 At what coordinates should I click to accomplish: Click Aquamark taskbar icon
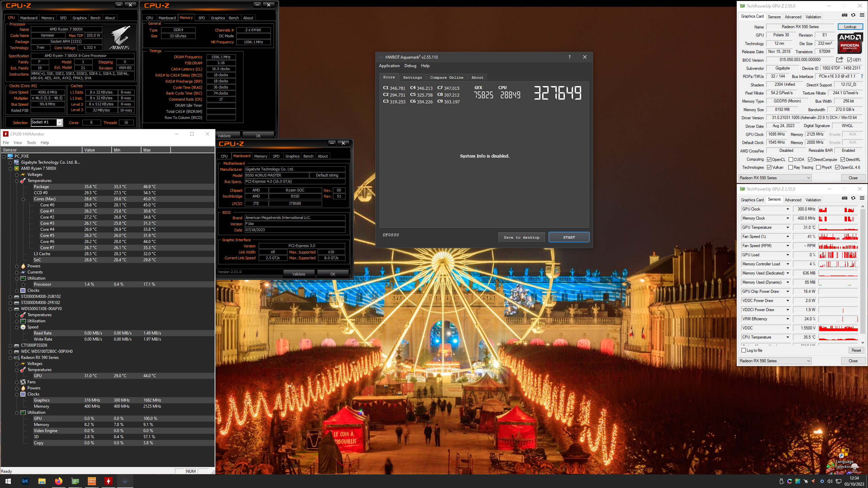125,481
